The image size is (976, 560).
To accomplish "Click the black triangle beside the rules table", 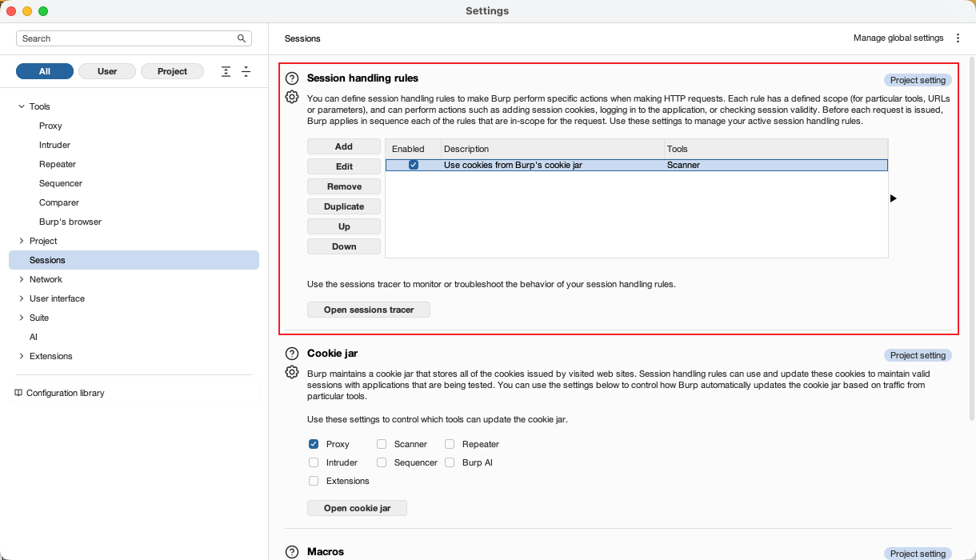I will pyautogui.click(x=894, y=198).
